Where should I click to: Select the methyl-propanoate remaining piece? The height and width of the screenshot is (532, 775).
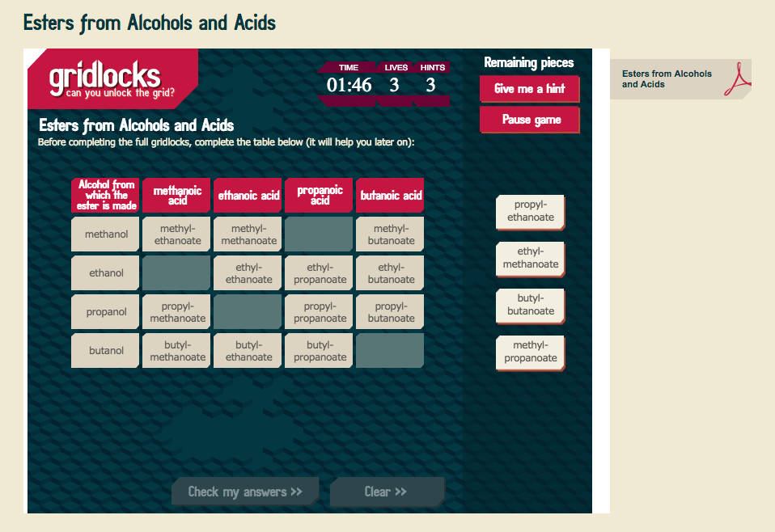click(x=530, y=353)
